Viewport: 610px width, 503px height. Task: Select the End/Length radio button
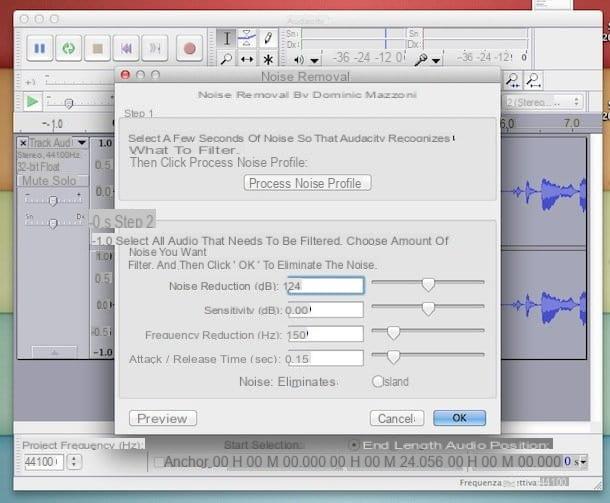click(354, 445)
